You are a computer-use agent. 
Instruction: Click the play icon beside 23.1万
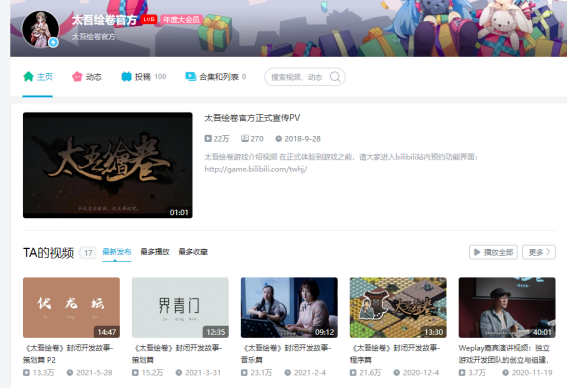coord(244,372)
